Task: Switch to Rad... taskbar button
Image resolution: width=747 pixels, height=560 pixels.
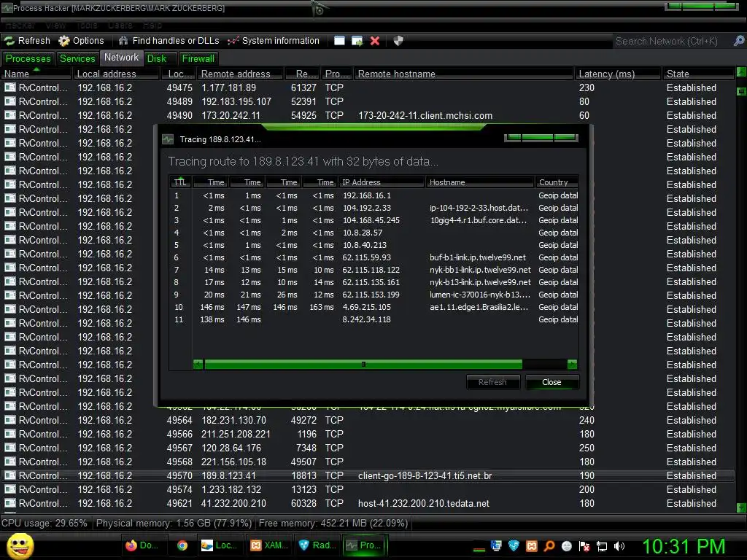Action: point(317,545)
